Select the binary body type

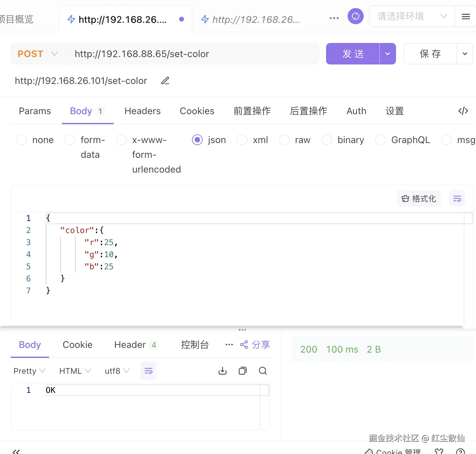click(327, 140)
